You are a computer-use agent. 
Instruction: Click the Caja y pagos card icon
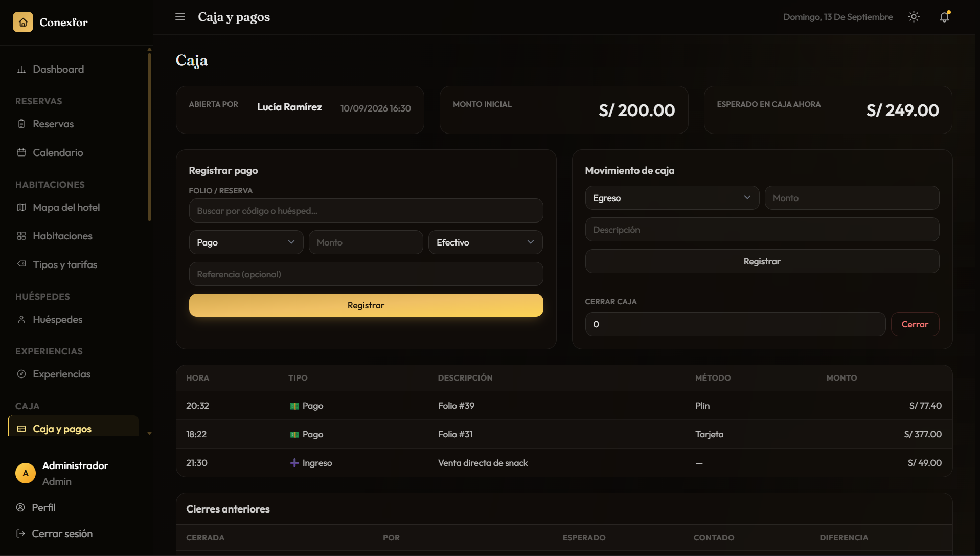[21, 429]
